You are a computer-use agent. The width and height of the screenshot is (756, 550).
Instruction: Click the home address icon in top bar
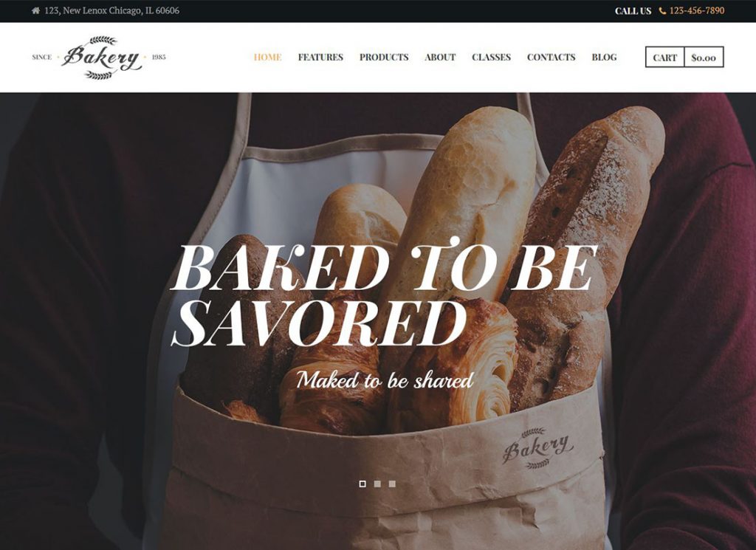pos(35,10)
